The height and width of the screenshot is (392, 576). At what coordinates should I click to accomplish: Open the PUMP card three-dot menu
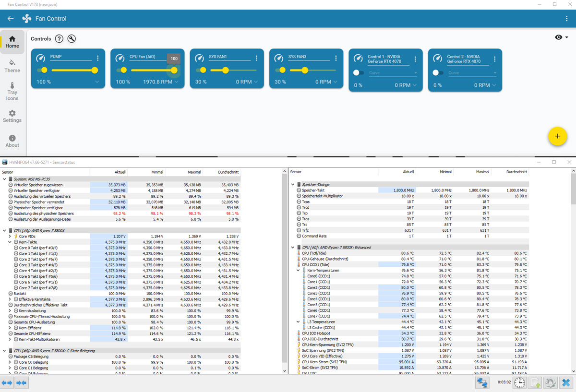pos(98,58)
